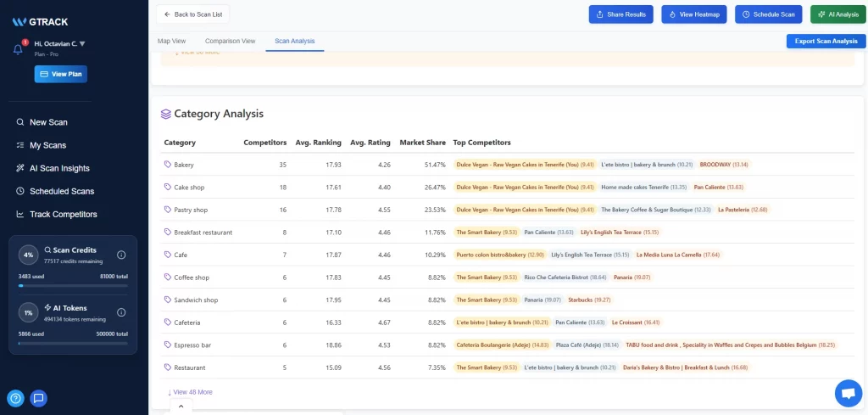Click Scan Credits info icon

(x=121, y=255)
